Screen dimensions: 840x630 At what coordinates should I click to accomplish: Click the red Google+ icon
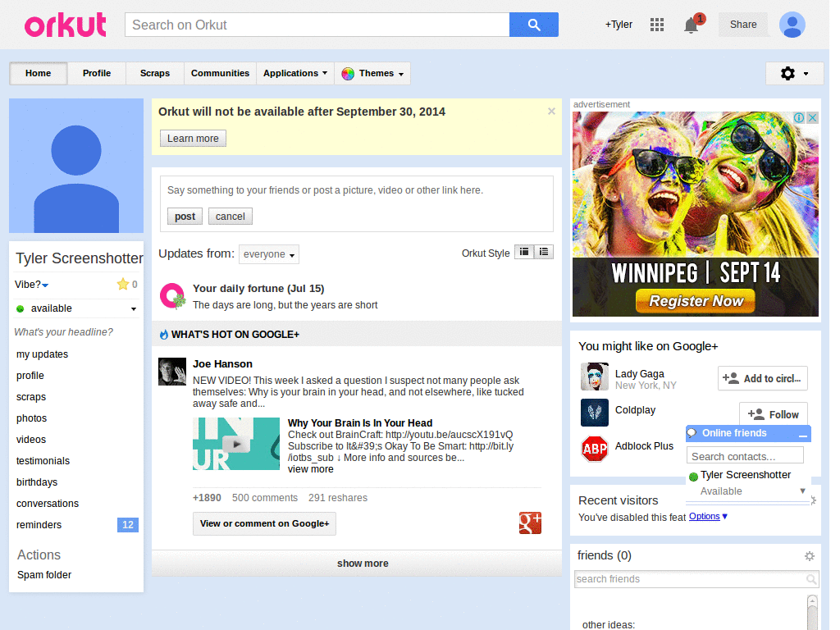[x=530, y=523]
